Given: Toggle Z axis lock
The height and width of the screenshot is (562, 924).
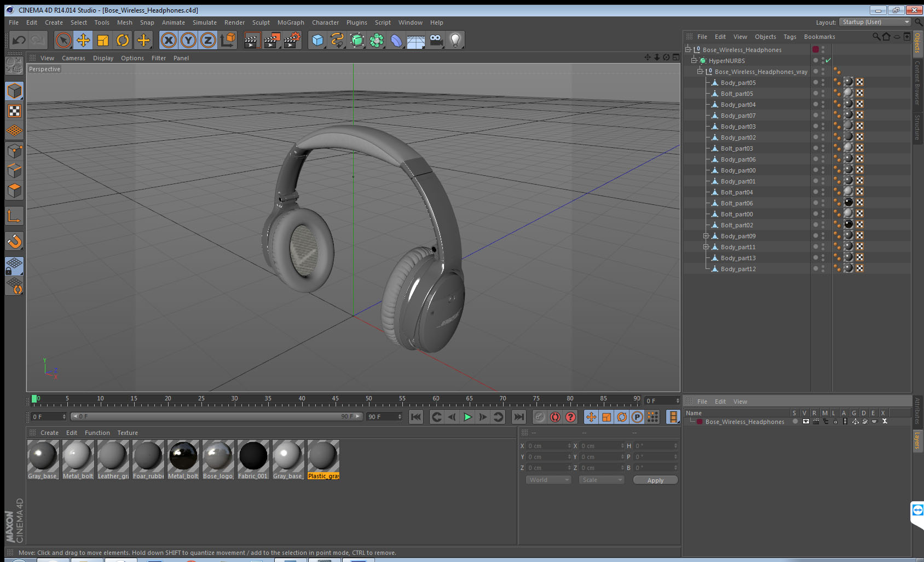Looking at the screenshot, I should pyautogui.click(x=208, y=40).
